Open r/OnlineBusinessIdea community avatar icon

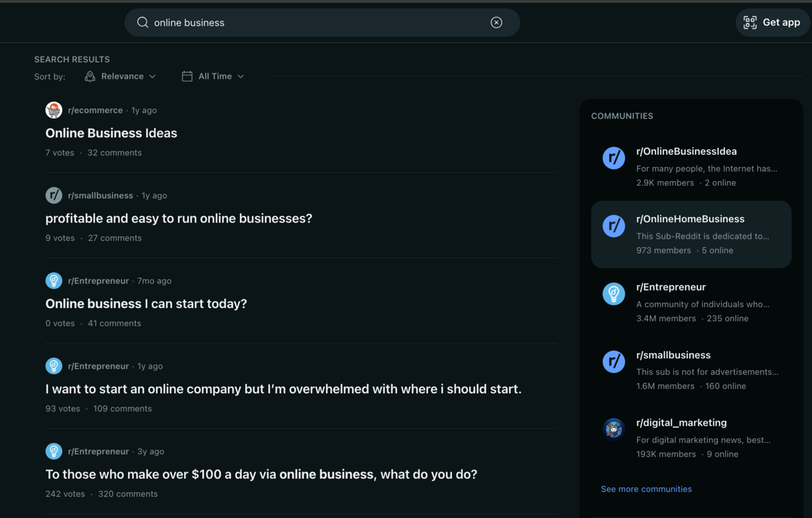tap(613, 158)
